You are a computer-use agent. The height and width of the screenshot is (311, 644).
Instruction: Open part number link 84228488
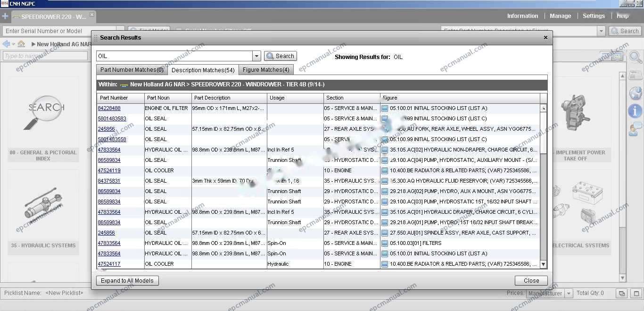pyautogui.click(x=109, y=108)
